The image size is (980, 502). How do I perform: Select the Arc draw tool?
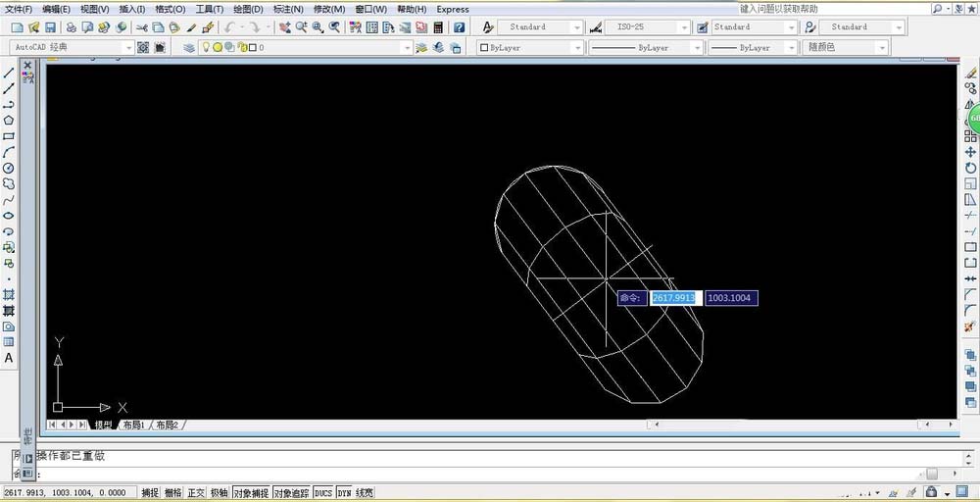pos(9,152)
